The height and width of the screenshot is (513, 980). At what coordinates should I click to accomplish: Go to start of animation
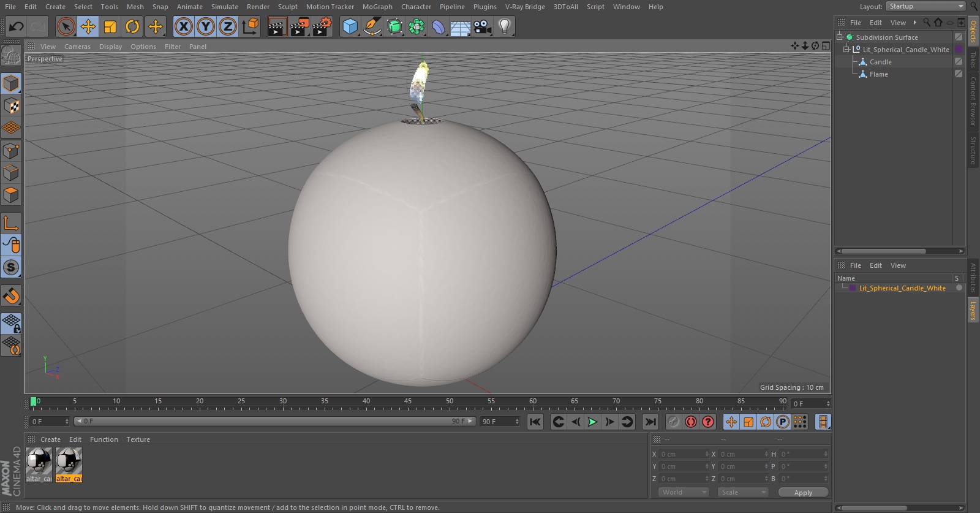pos(535,422)
